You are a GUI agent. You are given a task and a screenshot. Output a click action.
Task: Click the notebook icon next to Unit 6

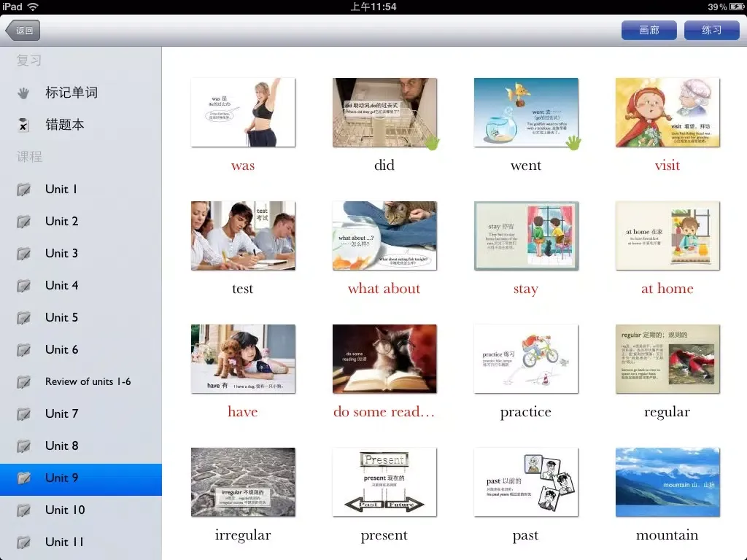23,350
